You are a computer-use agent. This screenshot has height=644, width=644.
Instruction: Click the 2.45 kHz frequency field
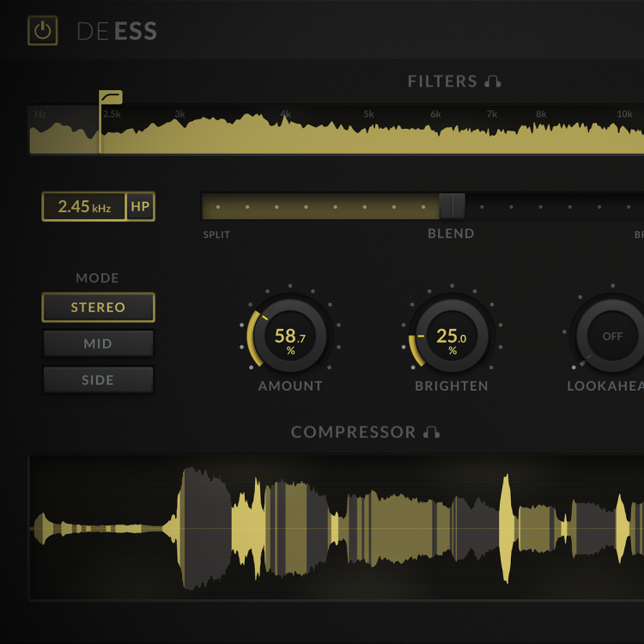[84, 207]
